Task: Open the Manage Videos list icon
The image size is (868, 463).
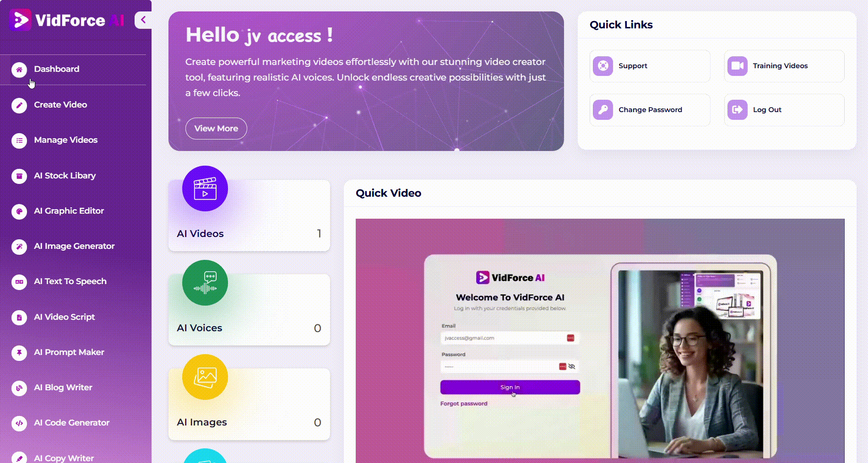Action: click(19, 140)
